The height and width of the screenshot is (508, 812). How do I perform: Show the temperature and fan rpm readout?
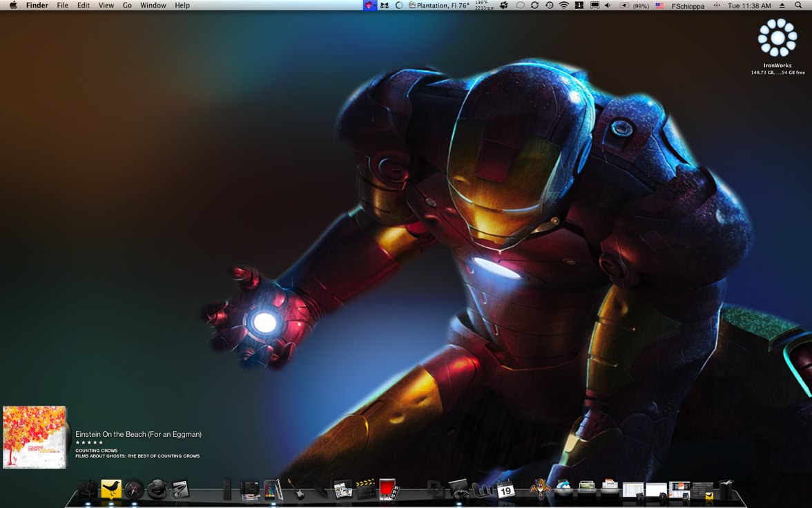(485, 6)
